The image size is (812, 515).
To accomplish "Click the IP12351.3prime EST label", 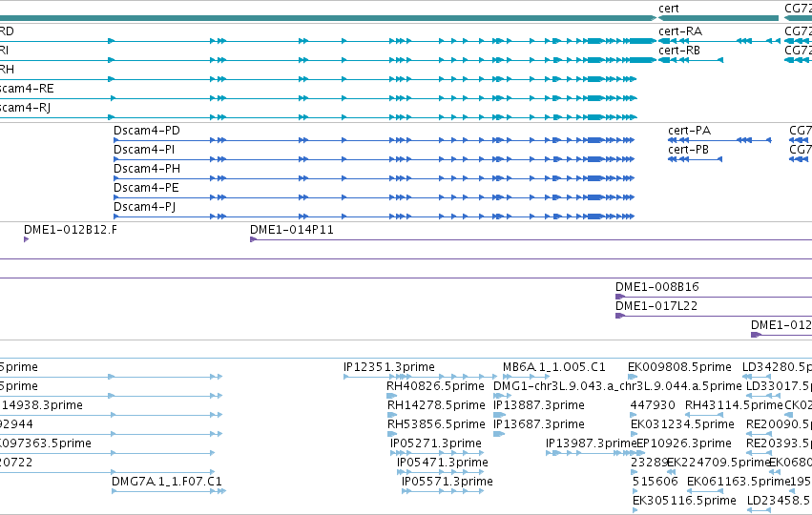I will (389, 367).
